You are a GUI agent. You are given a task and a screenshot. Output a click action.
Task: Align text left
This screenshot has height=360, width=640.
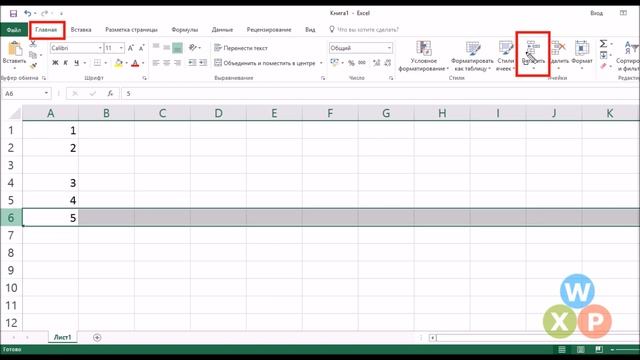click(x=156, y=63)
